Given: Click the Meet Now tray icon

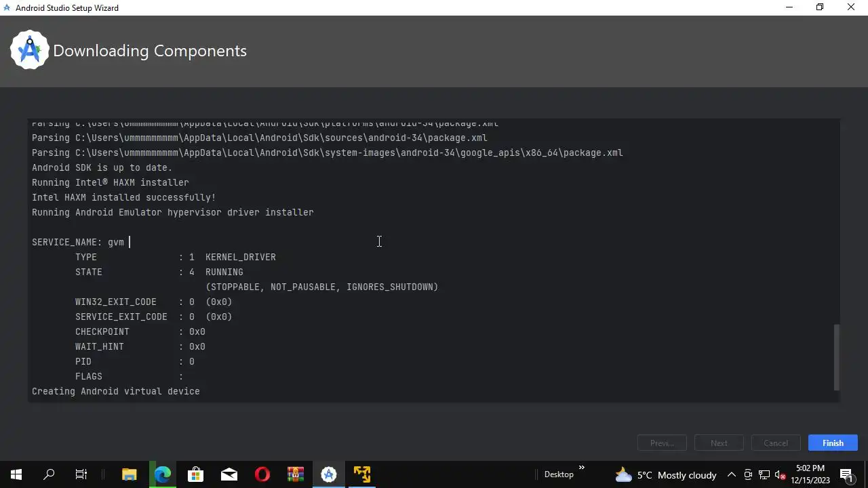Looking at the screenshot, I should [748, 474].
